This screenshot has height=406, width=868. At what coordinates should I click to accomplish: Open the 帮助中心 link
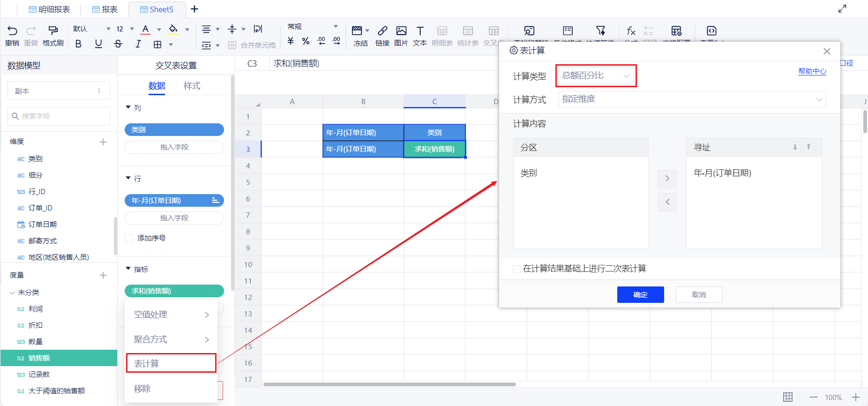tap(812, 71)
